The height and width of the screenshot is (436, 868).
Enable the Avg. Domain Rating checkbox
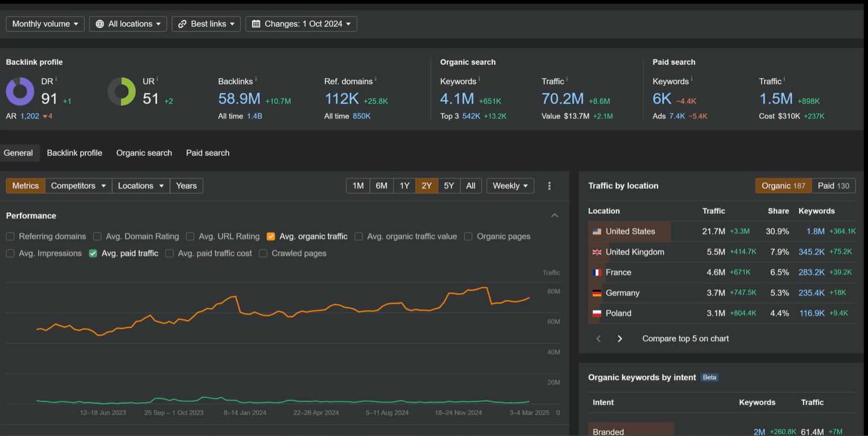97,236
